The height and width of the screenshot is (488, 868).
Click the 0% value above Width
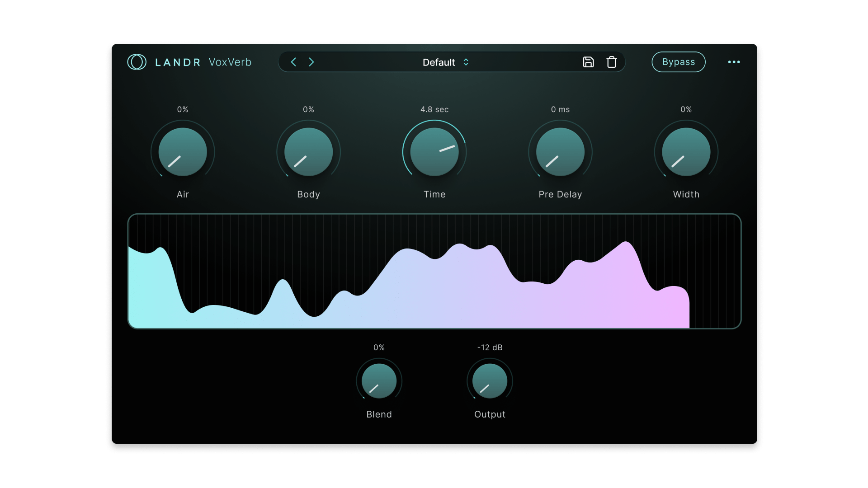coord(686,109)
